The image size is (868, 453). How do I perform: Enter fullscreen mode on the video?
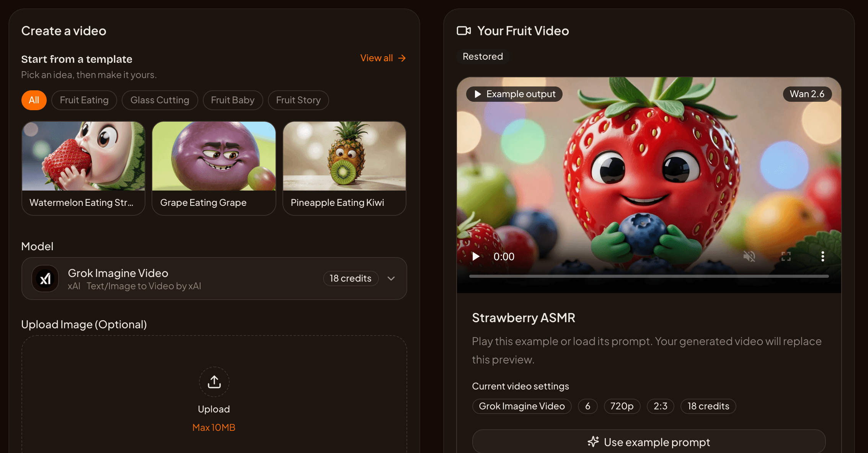(x=786, y=256)
